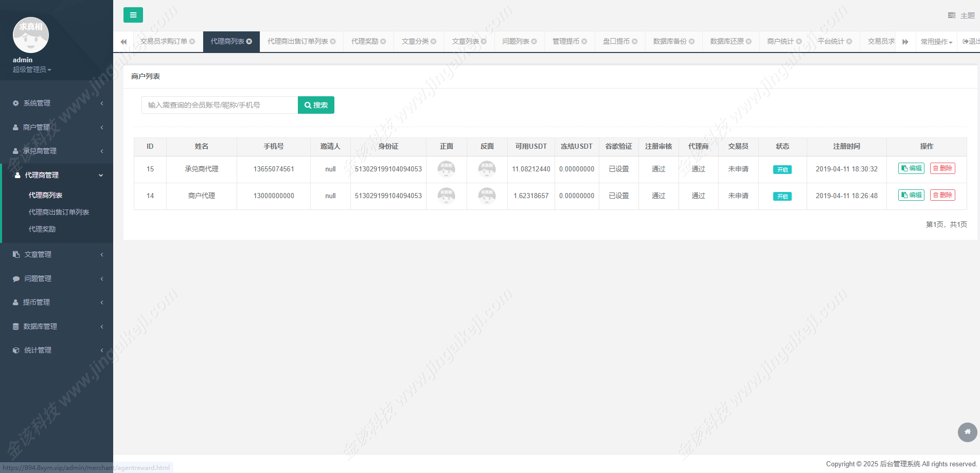Screen dimensions: 980x473
Task: Click phone number 13000000000
Action: point(274,196)
